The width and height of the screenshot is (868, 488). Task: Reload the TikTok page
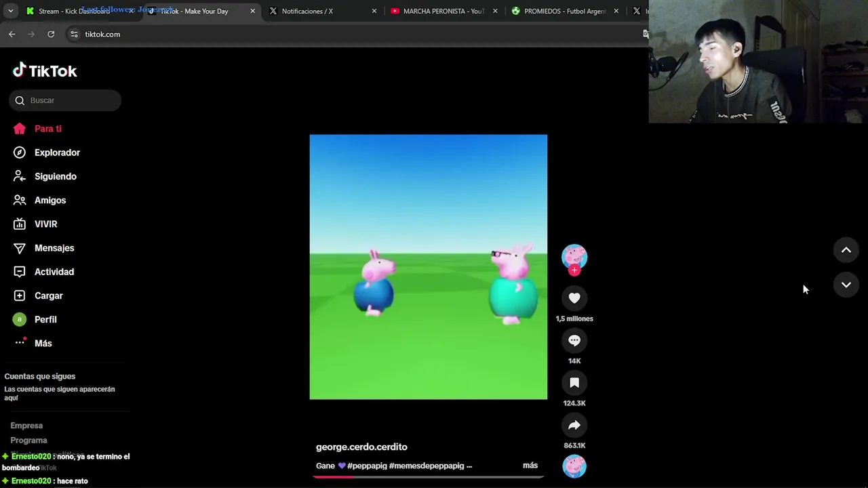(x=51, y=34)
